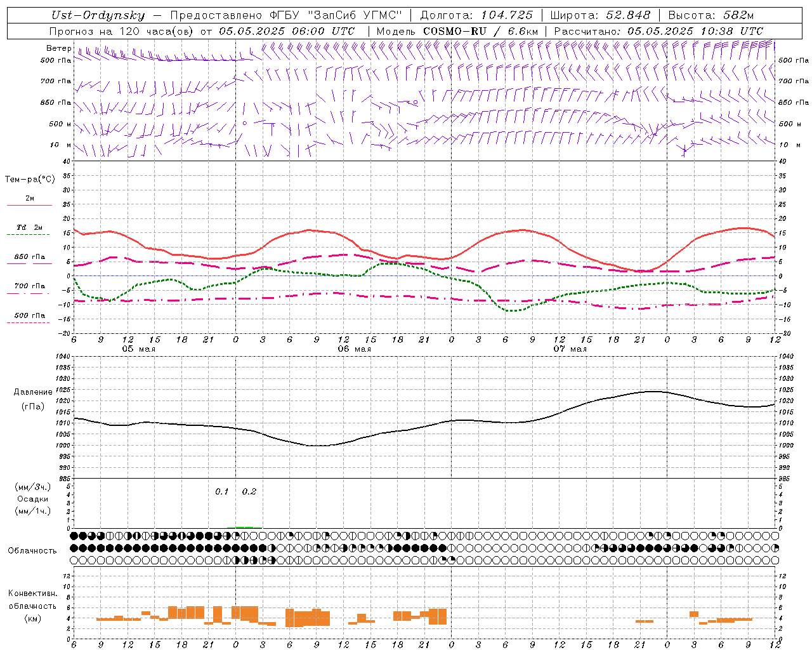Click the Давление pressure panel label
Viewport: 812px width, 650px height.
click(33, 392)
